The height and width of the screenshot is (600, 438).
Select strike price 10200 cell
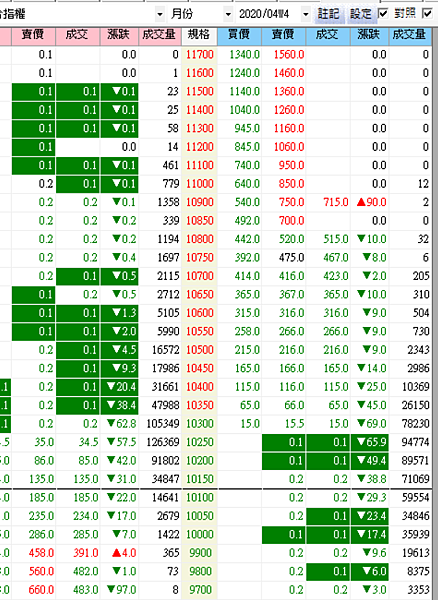tap(199, 461)
